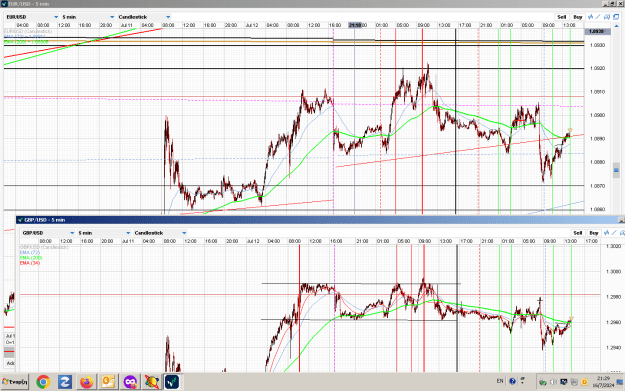Click the blue slider handle on EUR/USD price axis
This screenshot has height=391, width=625.
tap(616, 170)
